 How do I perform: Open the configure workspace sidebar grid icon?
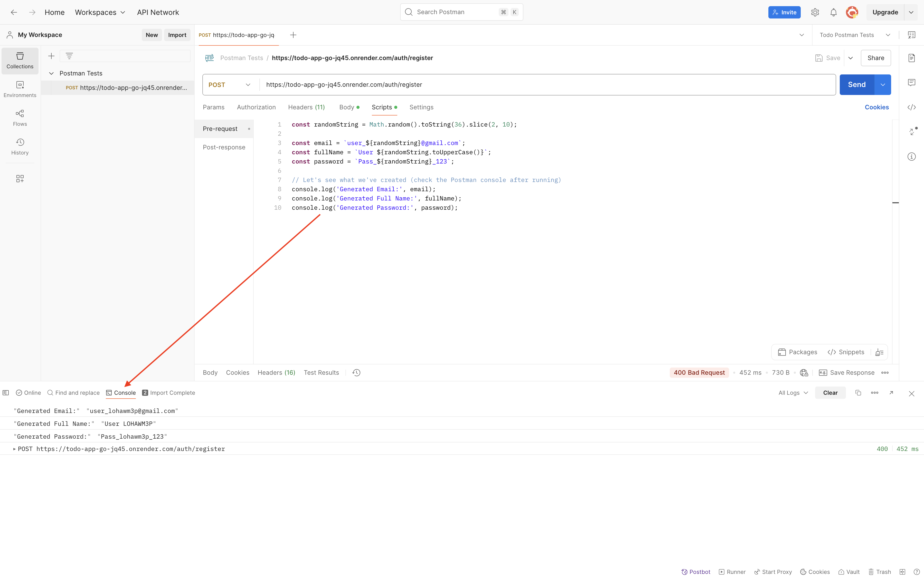pos(20,179)
